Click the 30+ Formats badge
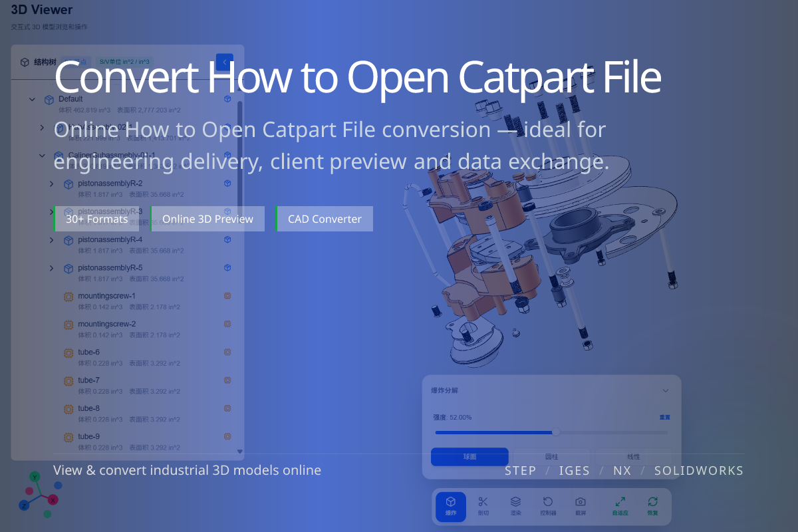 (x=96, y=219)
